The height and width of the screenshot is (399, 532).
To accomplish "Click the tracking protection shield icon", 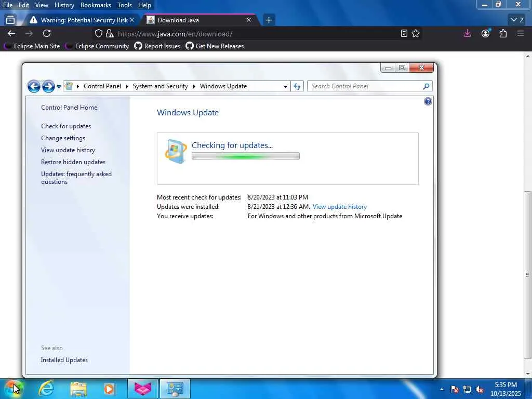I will click(x=98, y=34).
